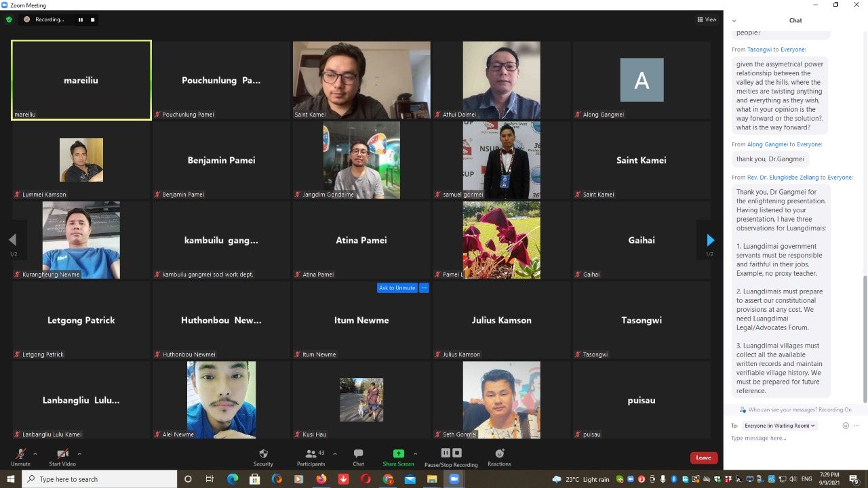868x488 pixels.
Task: Open the Participants panel
Action: [311, 457]
